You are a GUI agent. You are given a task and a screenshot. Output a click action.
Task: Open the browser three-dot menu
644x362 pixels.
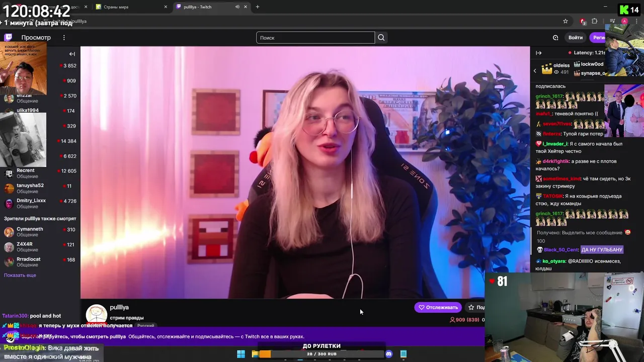[635, 21]
